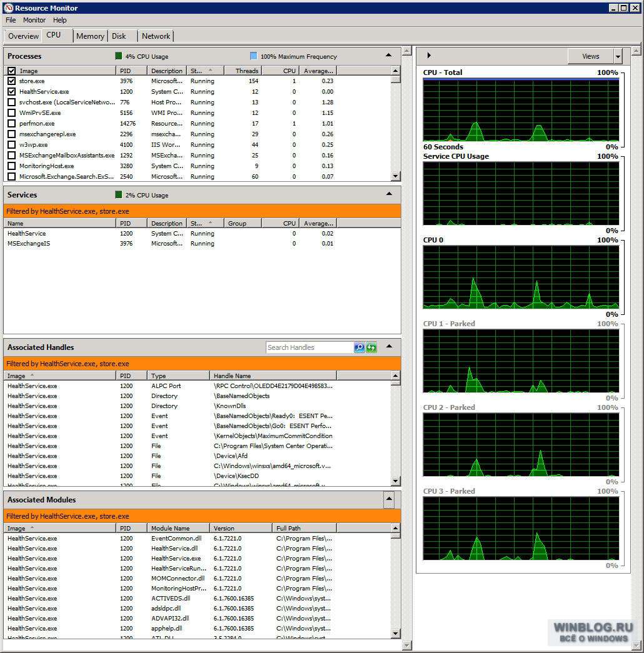Image resolution: width=644 pixels, height=653 pixels.
Task: Check the Microsoft.Exchange.Search.ExS... checkbox
Action: pos(12,177)
